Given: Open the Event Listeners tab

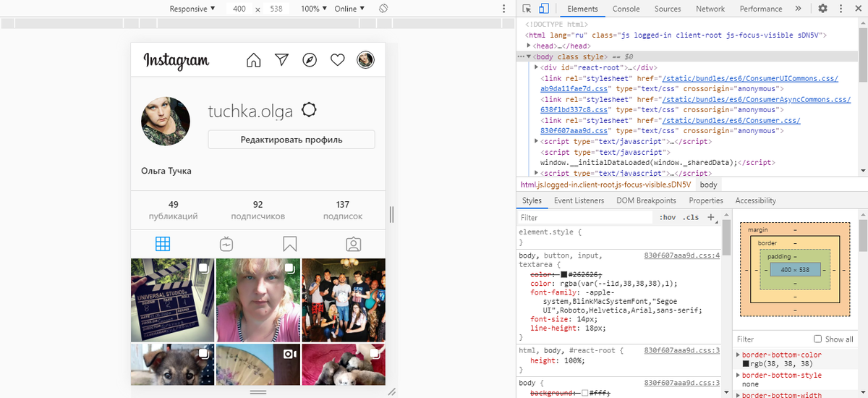Looking at the screenshot, I should [x=579, y=200].
